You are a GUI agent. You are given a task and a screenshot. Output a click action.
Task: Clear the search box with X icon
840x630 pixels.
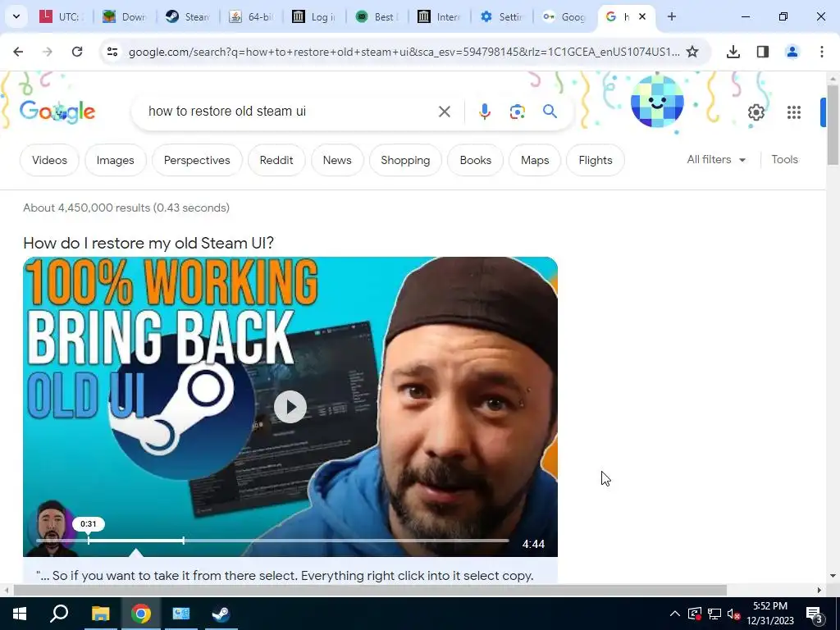coord(444,112)
